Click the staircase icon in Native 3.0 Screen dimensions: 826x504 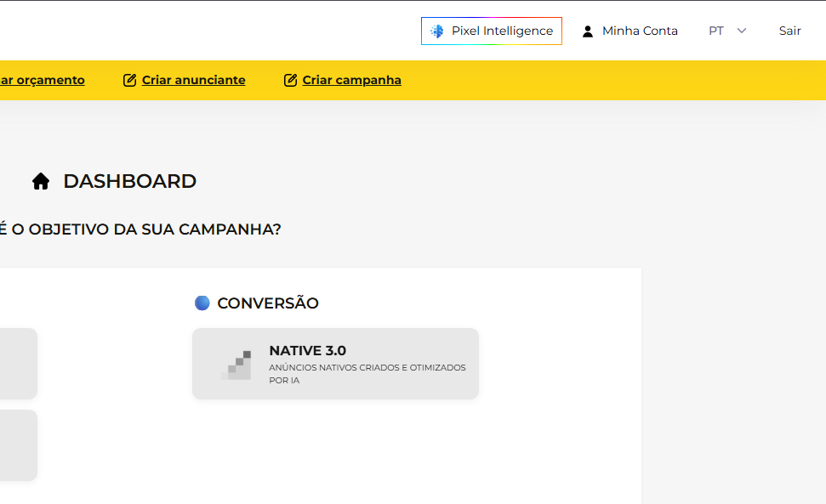pos(236,365)
